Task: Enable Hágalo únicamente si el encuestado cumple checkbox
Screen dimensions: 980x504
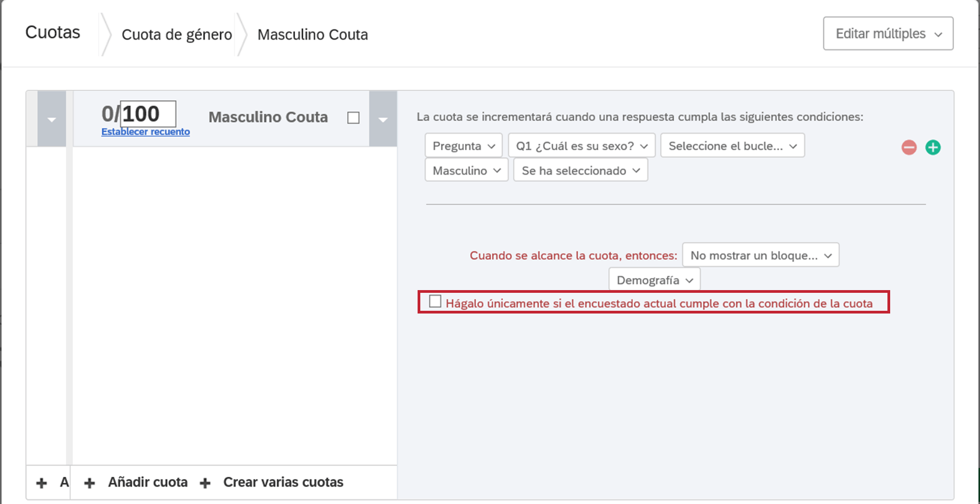Action: pyautogui.click(x=434, y=301)
